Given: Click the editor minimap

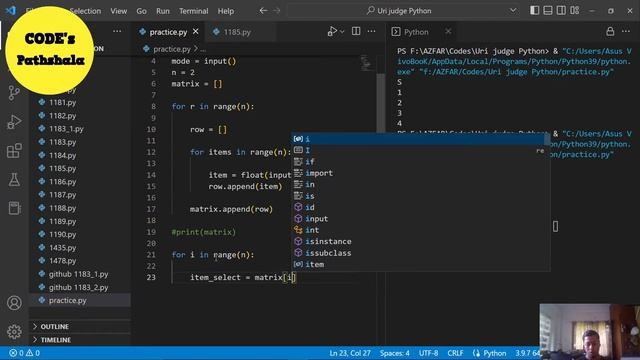Looking at the screenshot, I should (x=366, y=64).
